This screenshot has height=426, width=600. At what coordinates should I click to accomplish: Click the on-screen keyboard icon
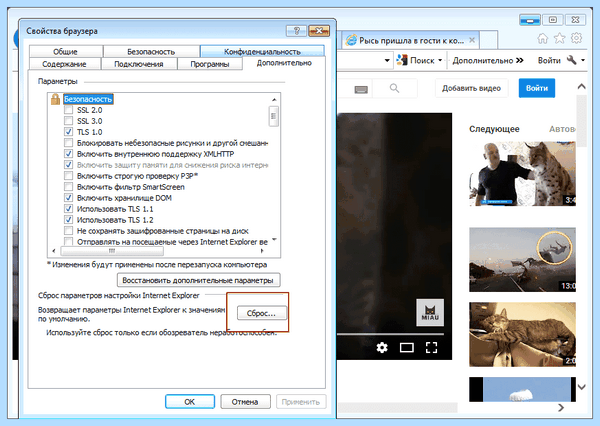[x=361, y=89]
